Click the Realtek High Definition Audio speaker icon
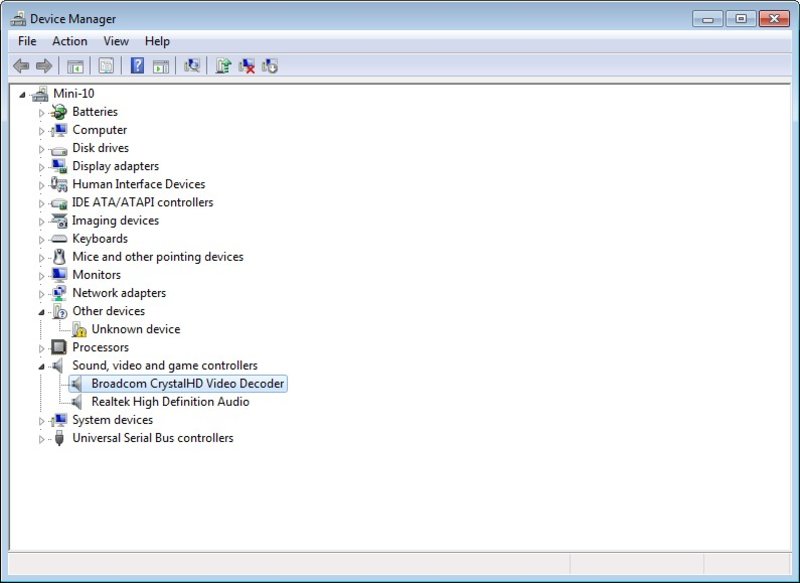 (x=77, y=402)
